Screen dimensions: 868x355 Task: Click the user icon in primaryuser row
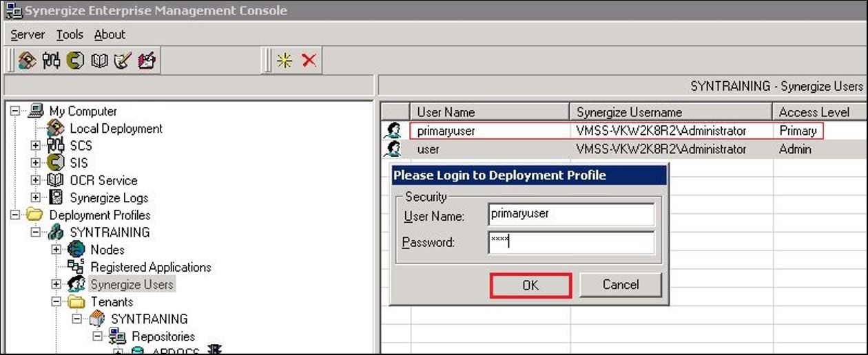point(394,131)
